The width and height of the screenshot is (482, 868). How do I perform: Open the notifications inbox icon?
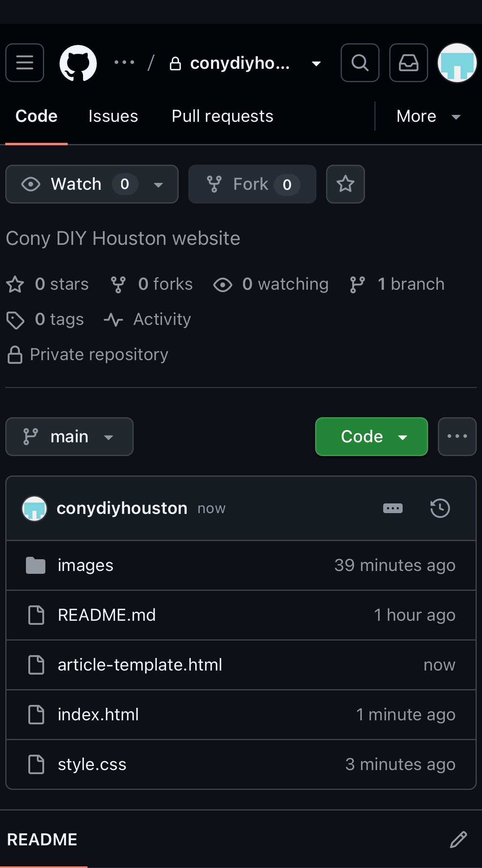(409, 63)
